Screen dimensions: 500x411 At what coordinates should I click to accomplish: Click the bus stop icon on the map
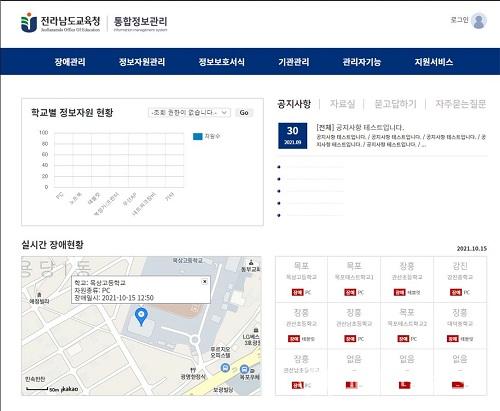click(225, 368)
